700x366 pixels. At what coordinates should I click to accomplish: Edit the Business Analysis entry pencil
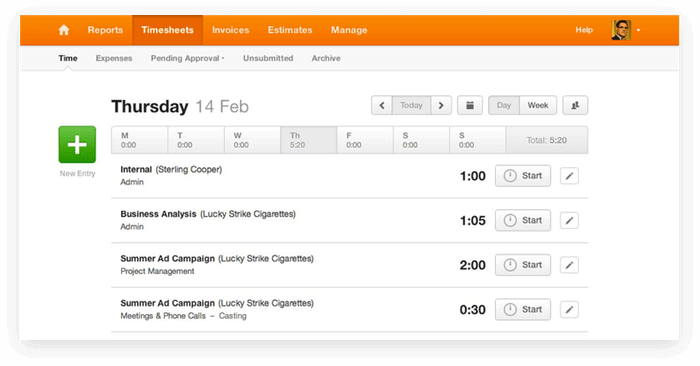click(x=569, y=220)
